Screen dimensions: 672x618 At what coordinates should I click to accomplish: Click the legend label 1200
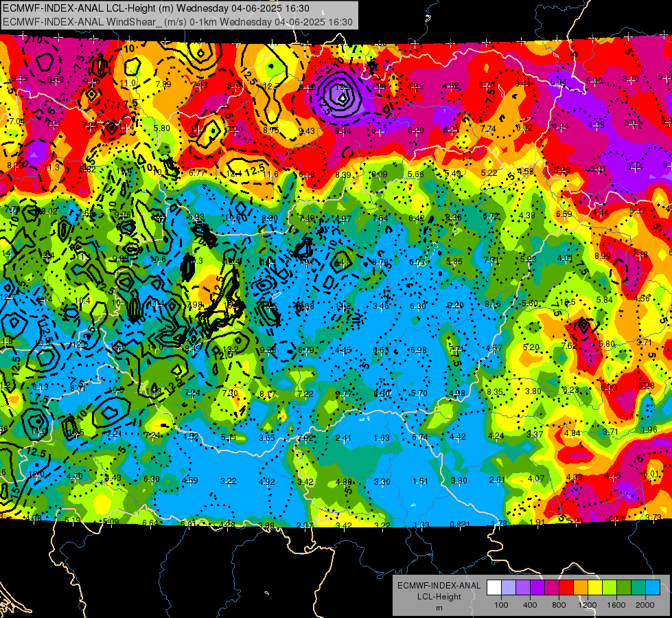(588, 605)
